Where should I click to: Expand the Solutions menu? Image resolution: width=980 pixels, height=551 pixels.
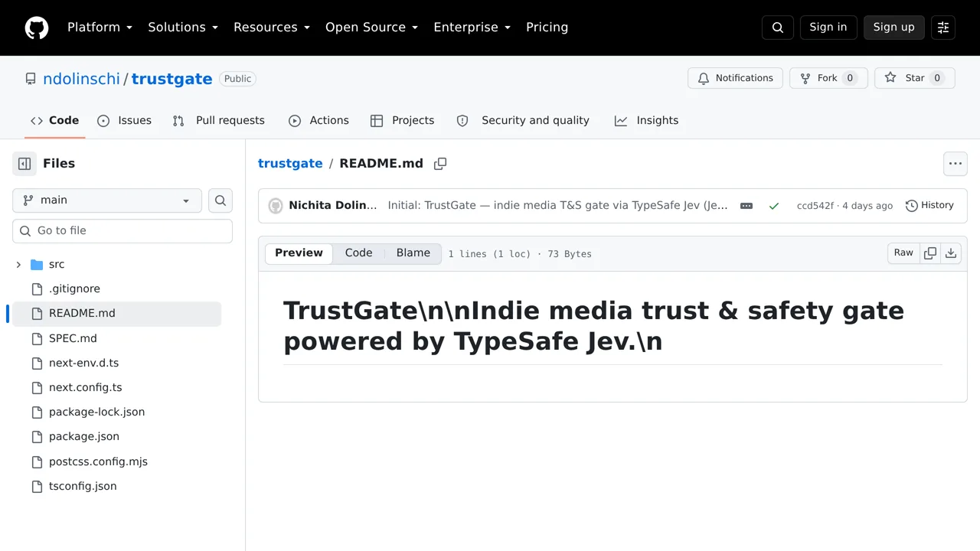(183, 28)
